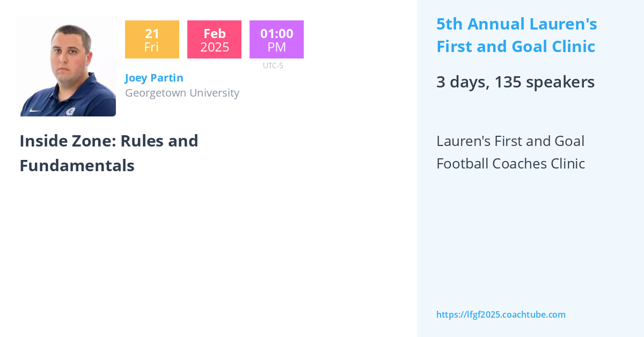644x337 pixels.
Task: Click the Fri weekday label
Action: tap(151, 47)
